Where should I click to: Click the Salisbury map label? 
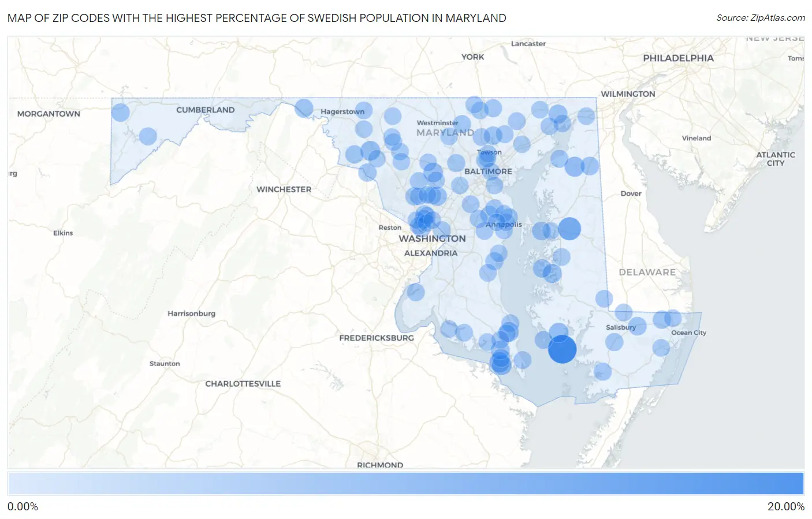pyautogui.click(x=621, y=327)
